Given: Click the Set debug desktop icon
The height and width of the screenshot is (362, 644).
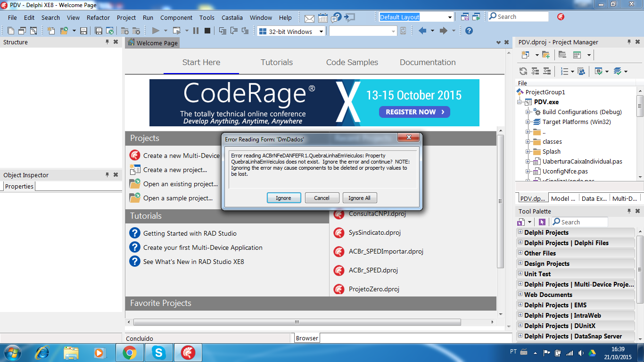Looking at the screenshot, I should coord(476,17).
